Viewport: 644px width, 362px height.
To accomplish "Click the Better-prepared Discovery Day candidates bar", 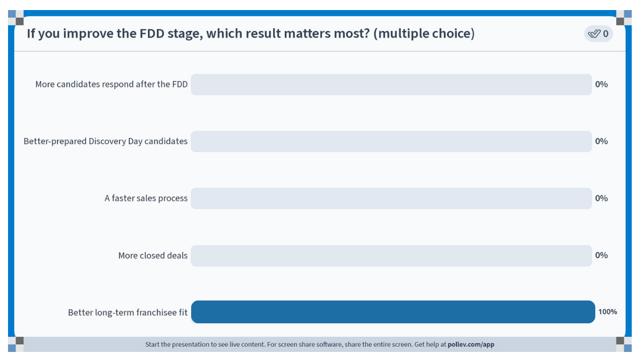I will (x=391, y=141).
